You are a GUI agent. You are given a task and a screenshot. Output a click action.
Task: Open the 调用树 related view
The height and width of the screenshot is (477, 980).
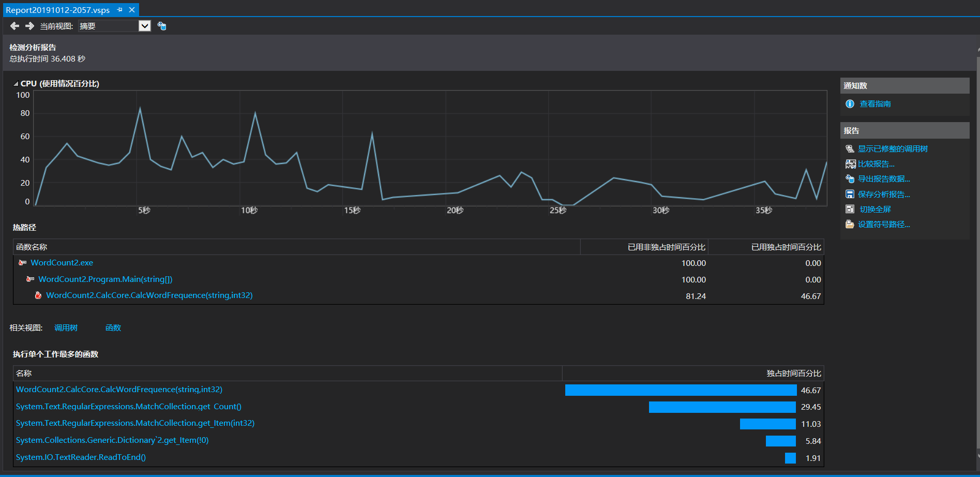(x=66, y=328)
